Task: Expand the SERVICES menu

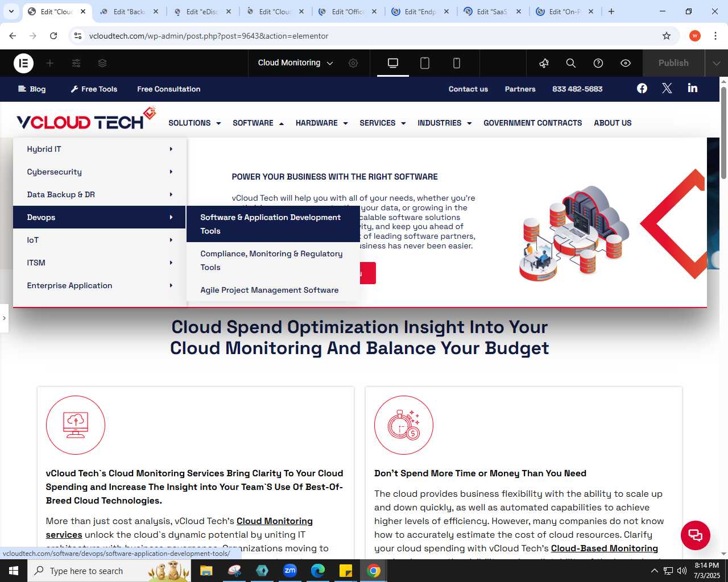Action: pyautogui.click(x=383, y=123)
